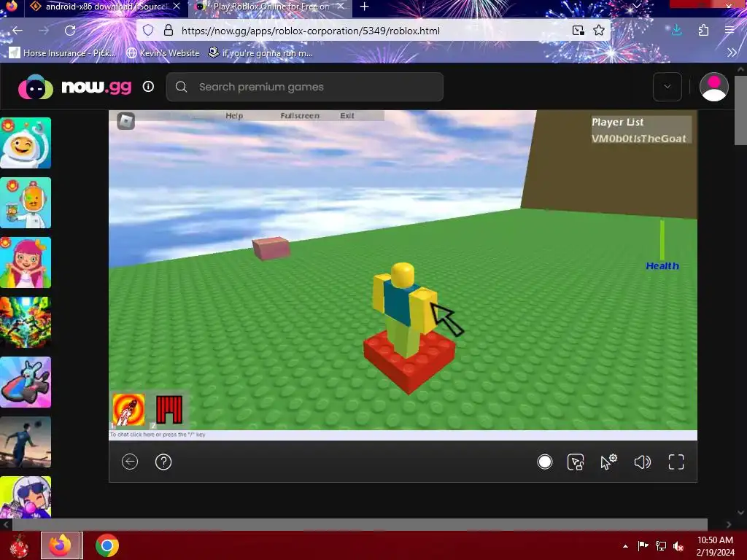Open the Start ornament button
The height and width of the screenshot is (560, 747).
point(19,545)
